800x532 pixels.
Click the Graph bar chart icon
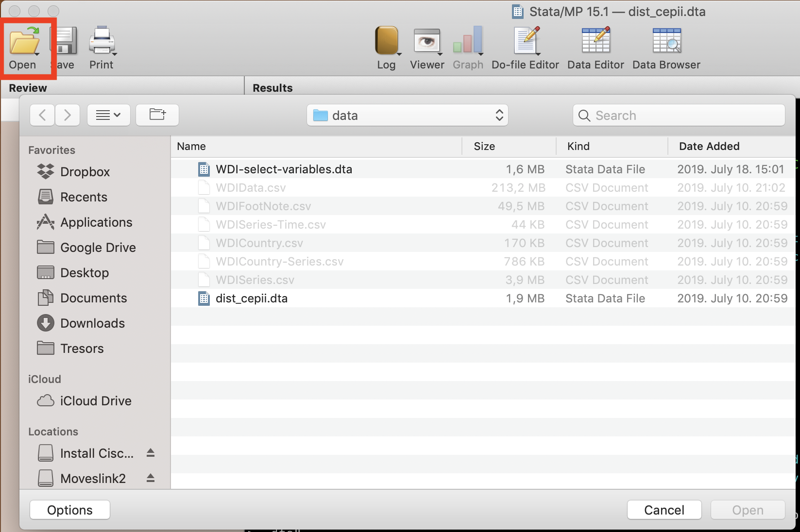[468, 40]
